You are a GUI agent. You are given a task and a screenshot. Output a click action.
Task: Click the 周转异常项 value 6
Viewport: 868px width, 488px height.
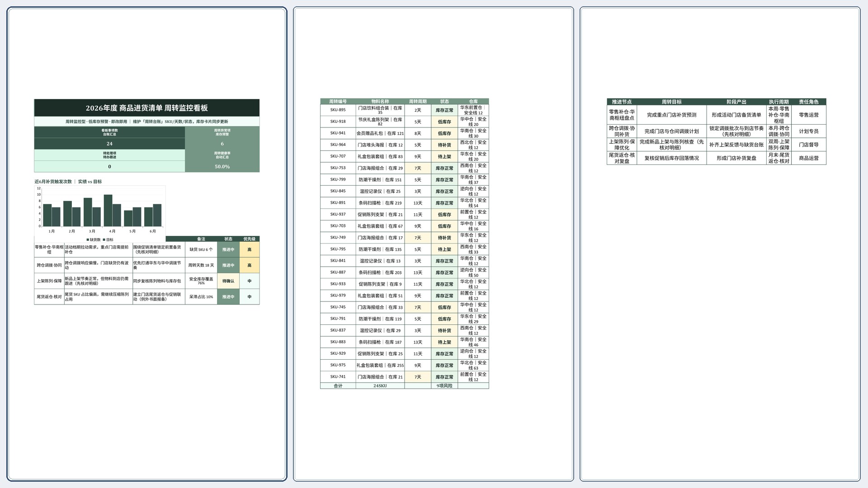[x=222, y=144]
